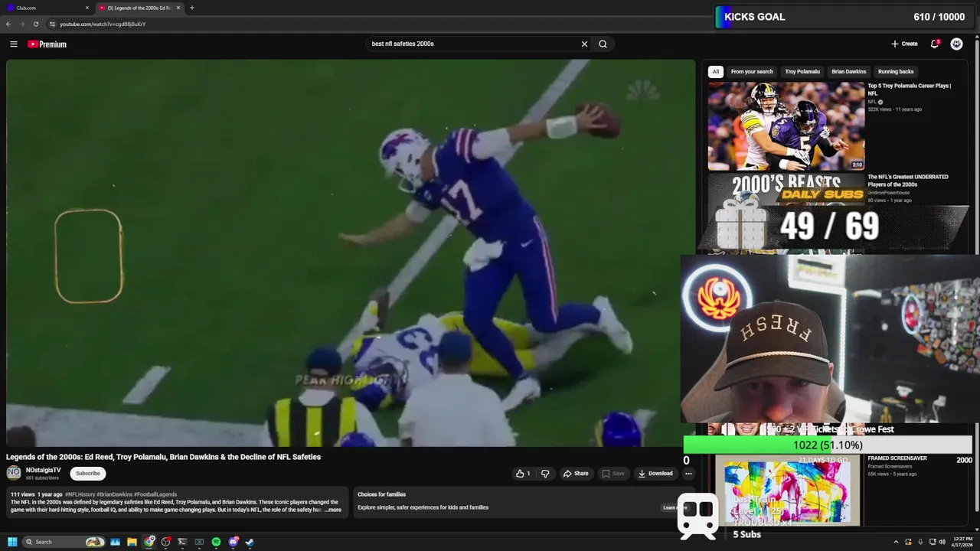Viewport: 980px width, 551px height.
Task: Close the Legends of the 2000s tab
Action: point(178,8)
